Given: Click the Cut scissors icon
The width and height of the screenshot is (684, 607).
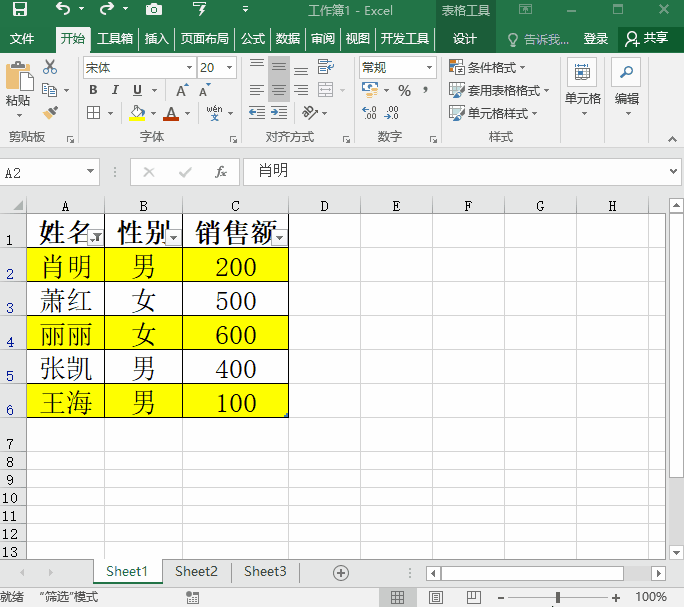Looking at the screenshot, I should (x=50, y=67).
